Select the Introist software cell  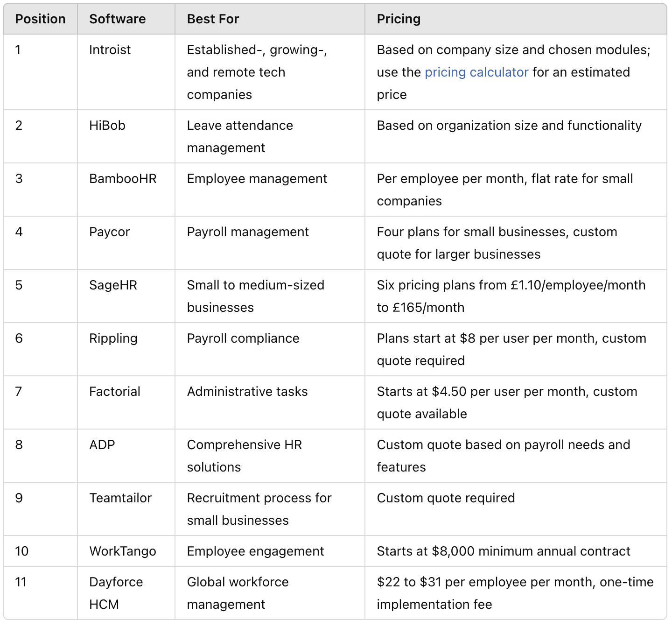coord(126,72)
